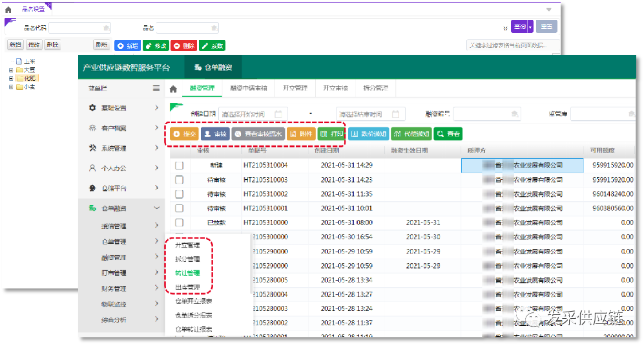Collapse the 仓单融资 sidebar section chevron

[x=156, y=208]
